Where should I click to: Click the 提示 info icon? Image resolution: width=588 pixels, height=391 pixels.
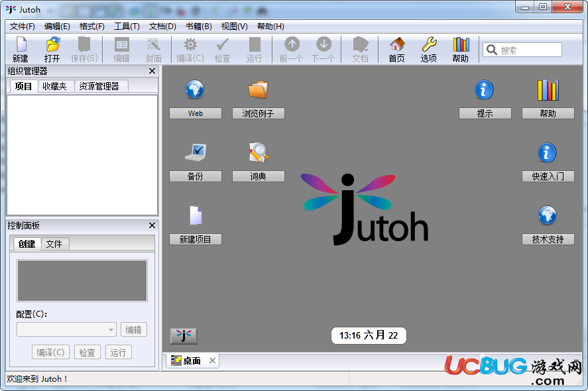[x=484, y=90]
